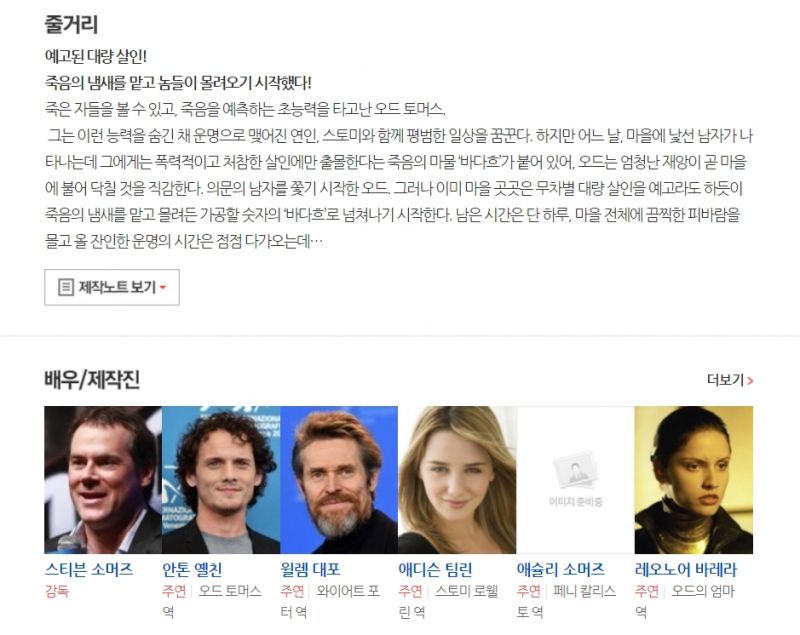Click the 감독 role label under 스티븐 소머즈
Image resolution: width=800 pixels, height=635 pixels.
pos(57,591)
